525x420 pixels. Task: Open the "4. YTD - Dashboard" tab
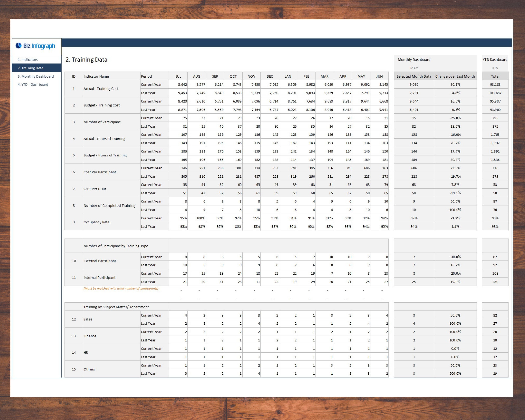(x=33, y=85)
